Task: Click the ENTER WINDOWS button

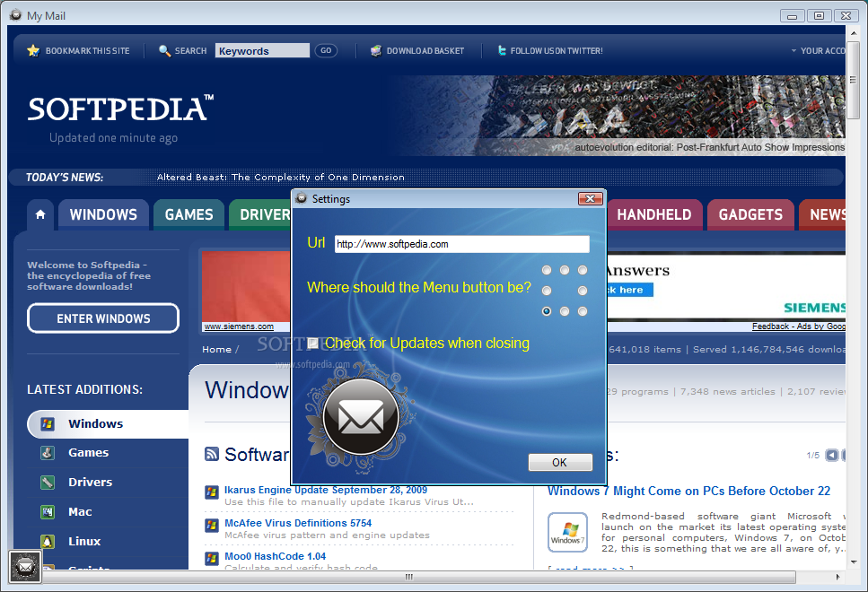Action: coord(103,318)
